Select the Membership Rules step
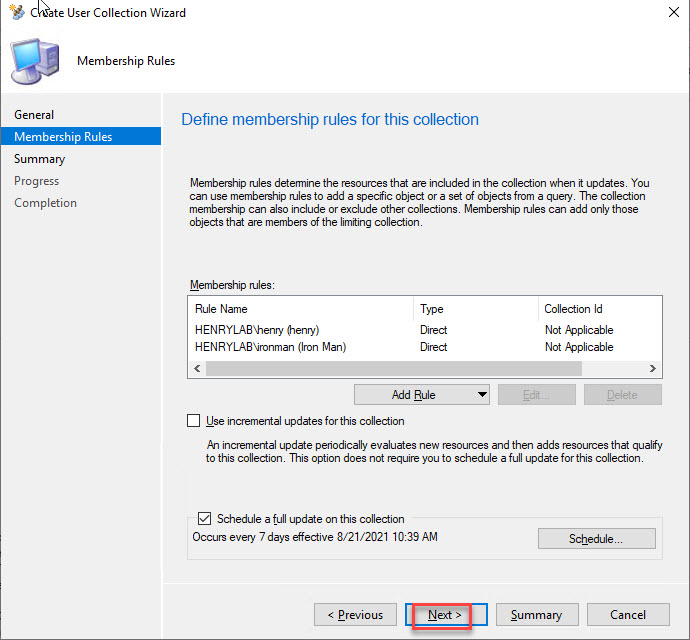 [63, 137]
